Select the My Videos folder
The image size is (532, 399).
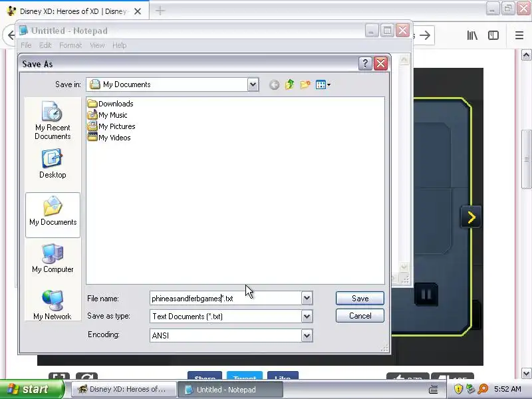tap(109, 138)
